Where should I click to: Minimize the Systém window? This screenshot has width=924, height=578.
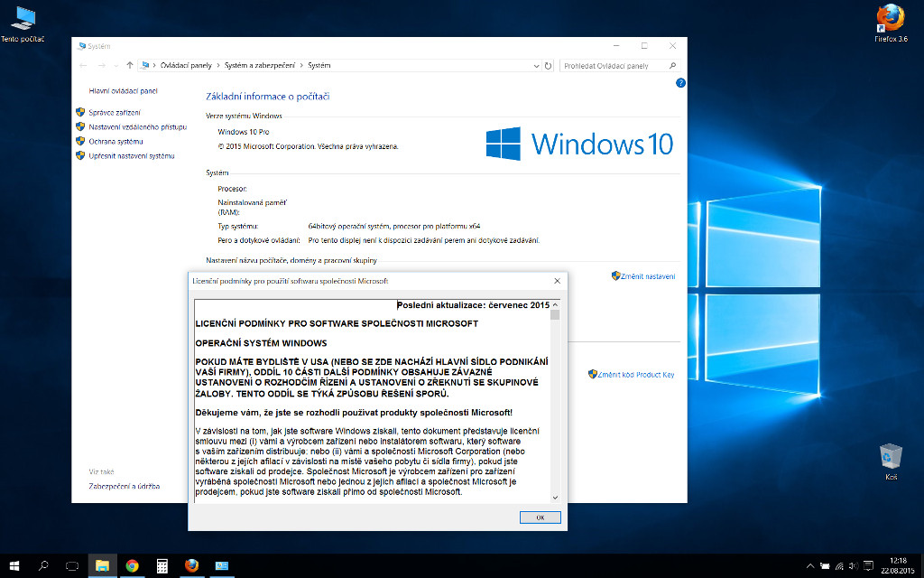point(616,45)
